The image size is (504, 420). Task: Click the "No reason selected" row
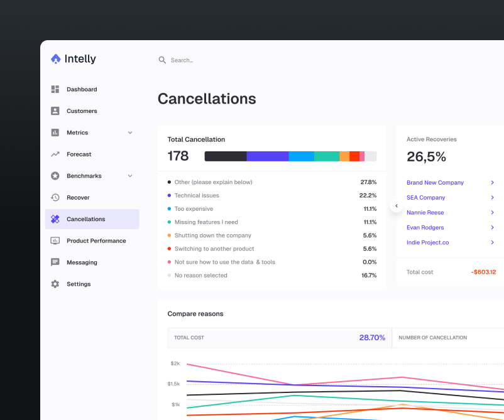(272, 276)
